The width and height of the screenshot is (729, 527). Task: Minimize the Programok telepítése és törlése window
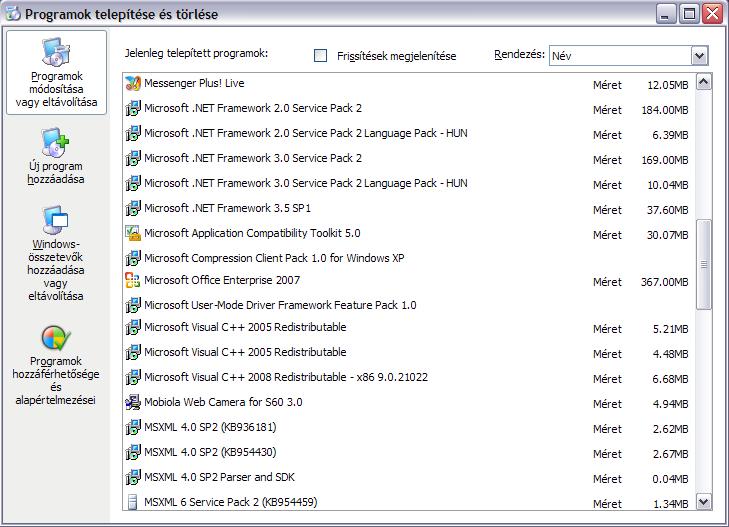point(666,14)
